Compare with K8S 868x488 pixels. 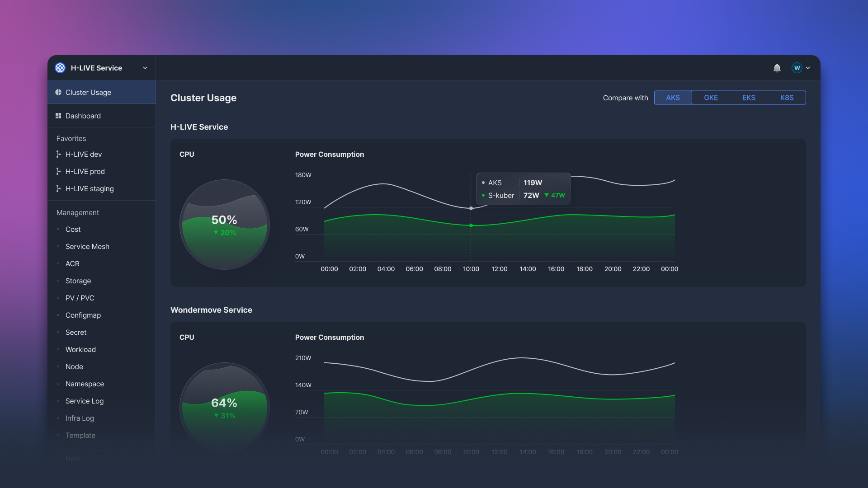pyautogui.click(x=787, y=98)
